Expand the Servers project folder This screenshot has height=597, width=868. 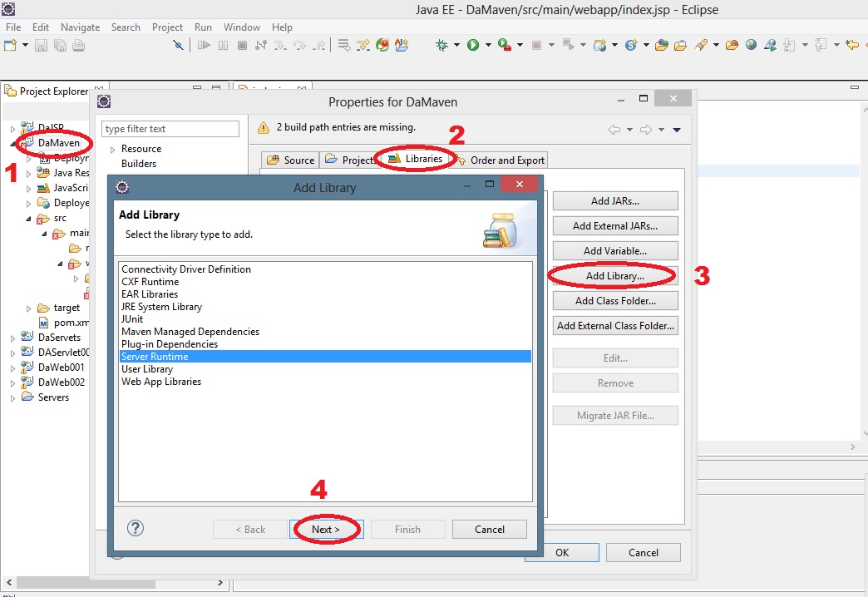[12, 398]
